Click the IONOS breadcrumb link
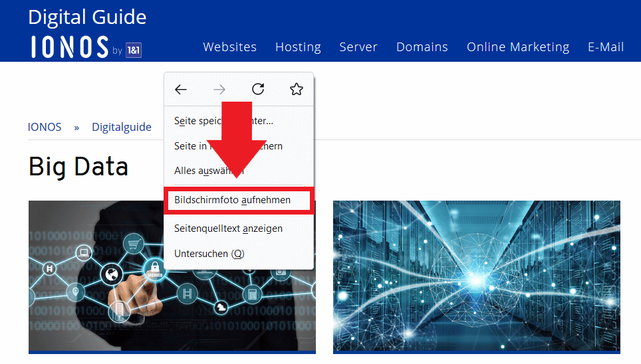641x364 pixels. [45, 127]
